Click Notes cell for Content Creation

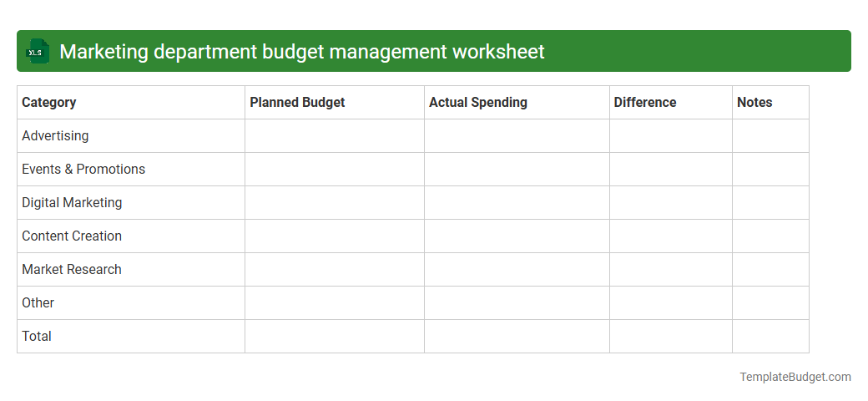(770, 236)
